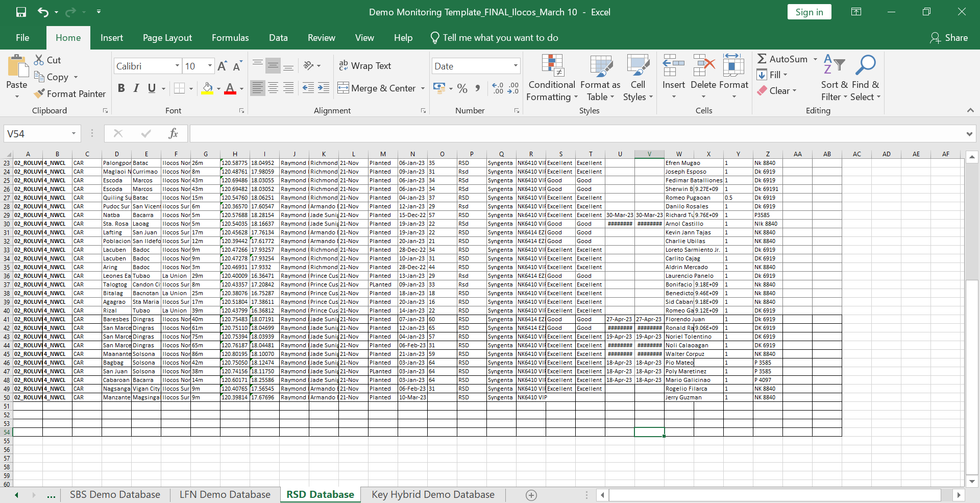The height and width of the screenshot is (503, 980).
Task: Toggle Align Right button
Action: coord(288,88)
